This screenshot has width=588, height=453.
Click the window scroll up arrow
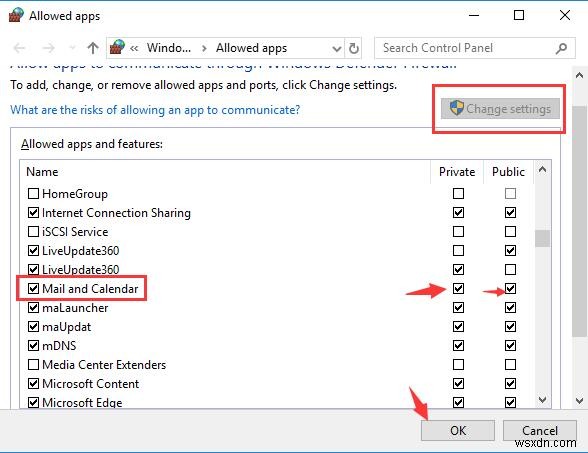pyautogui.click(x=579, y=75)
